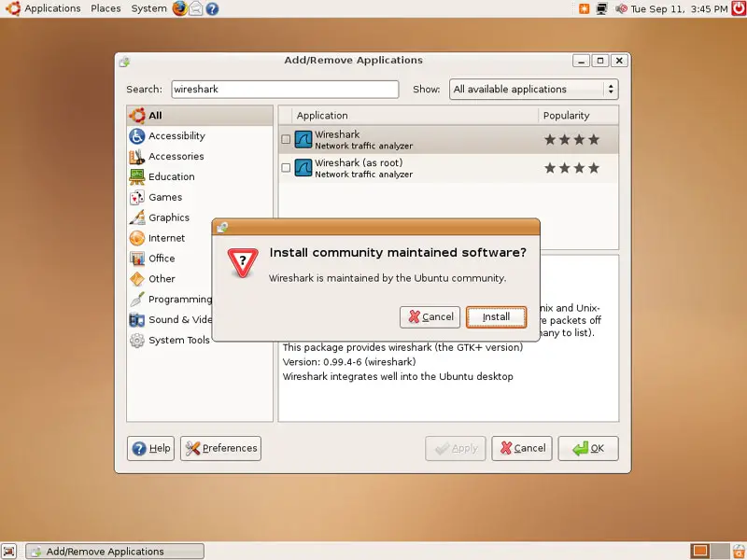The width and height of the screenshot is (747, 560).
Task: Click the Help button
Action: click(x=151, y=449)
